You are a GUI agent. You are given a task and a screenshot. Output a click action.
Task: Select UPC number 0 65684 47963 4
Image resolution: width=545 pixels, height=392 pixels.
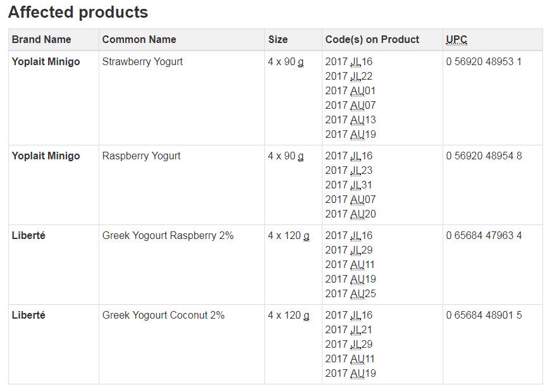point(484,235)
